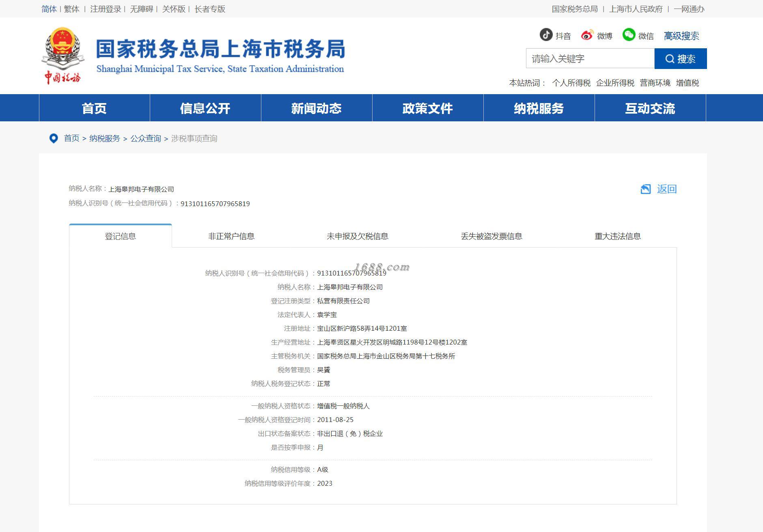Open the Weibo icon link
The height and width of the screenshot is (532, 763).
pyautogui.click(x=587, y=35)
